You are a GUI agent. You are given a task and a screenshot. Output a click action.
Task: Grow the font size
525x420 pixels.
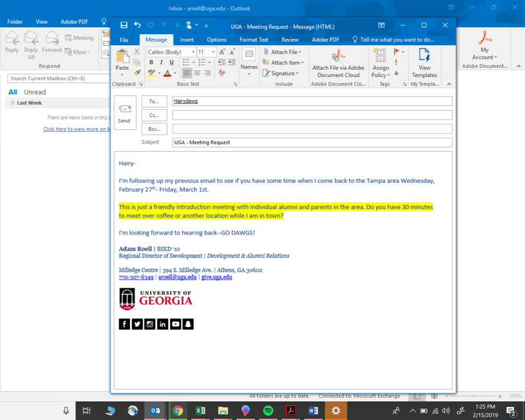tap(222, 52)
